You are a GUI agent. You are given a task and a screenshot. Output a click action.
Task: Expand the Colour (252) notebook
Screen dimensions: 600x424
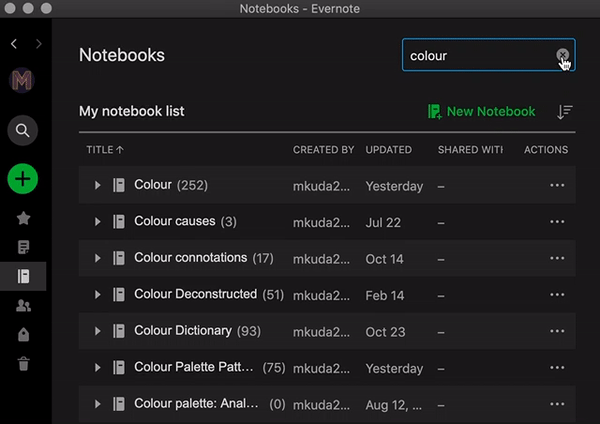tap(97, 185)
